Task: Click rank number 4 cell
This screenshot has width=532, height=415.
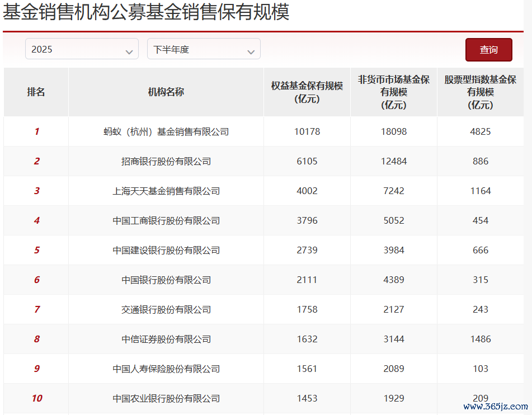Action: [x=37, y=220]
